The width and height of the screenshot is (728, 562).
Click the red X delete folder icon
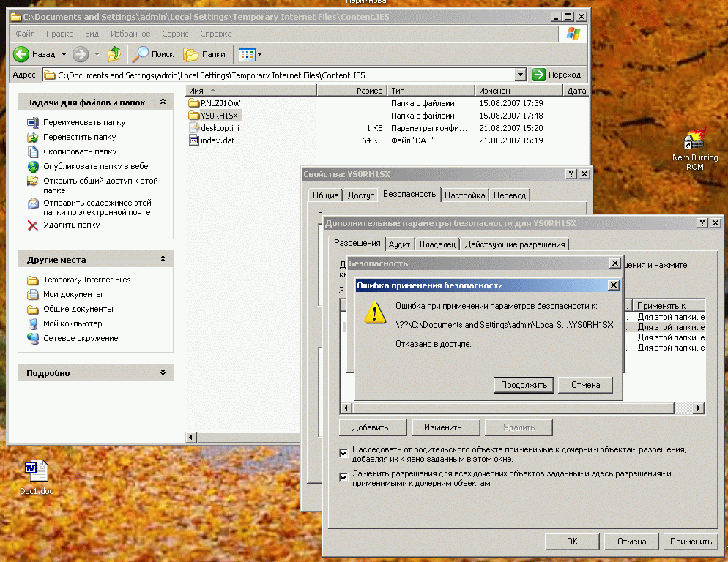[x=33, y=225]
